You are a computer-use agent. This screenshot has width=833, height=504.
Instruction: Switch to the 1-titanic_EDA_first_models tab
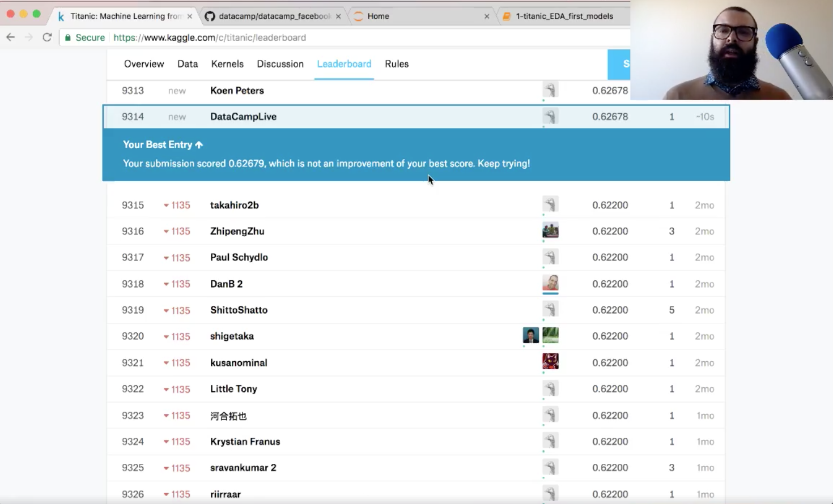pos(564,16)
